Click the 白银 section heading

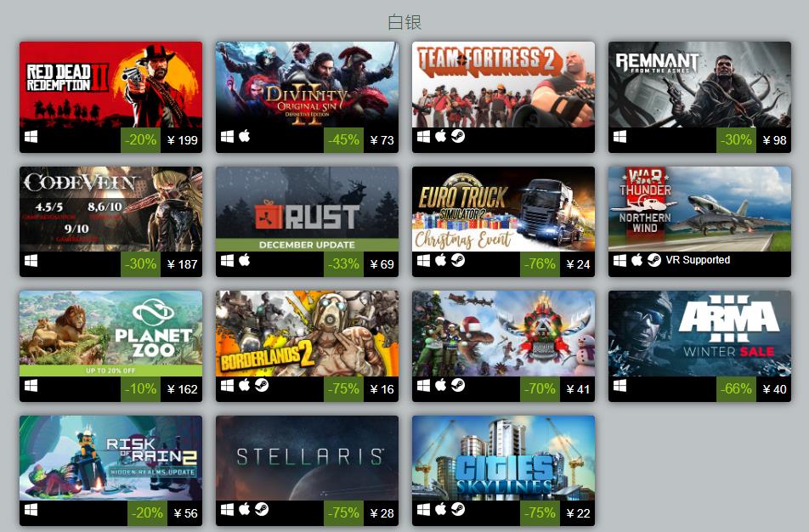pyautogui.click(x=404, y=22)
